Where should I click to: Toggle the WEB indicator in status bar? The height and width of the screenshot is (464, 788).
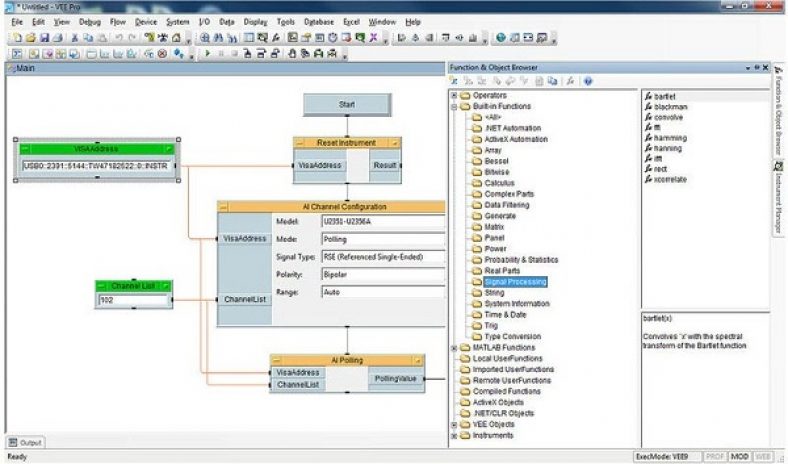762,457
